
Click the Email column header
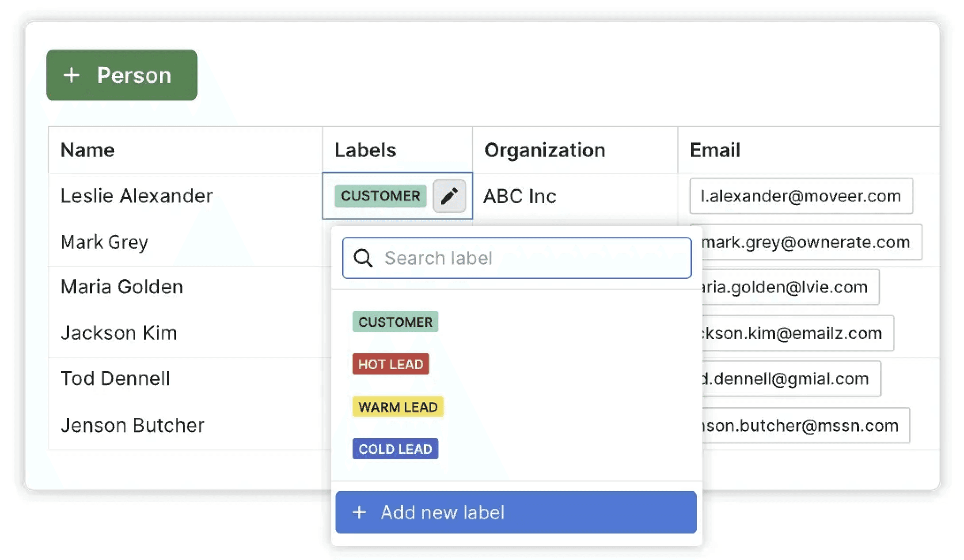click(x=714, y=150)
